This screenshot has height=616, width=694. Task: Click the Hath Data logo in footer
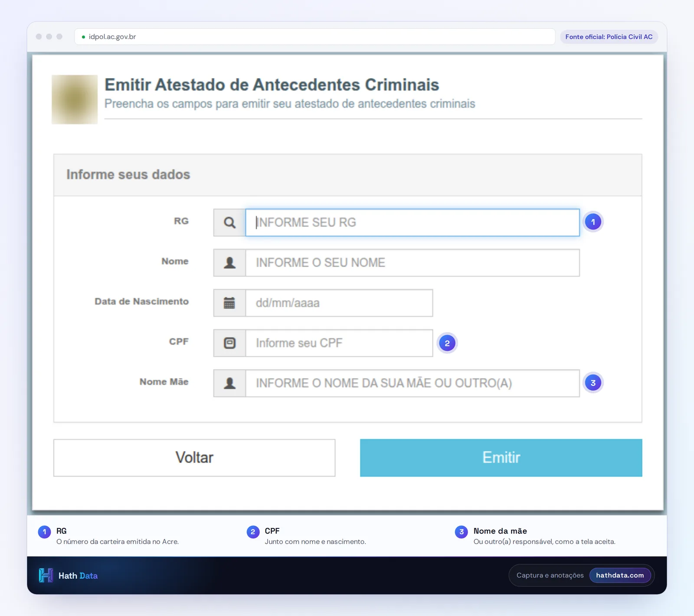coord(68,575)
